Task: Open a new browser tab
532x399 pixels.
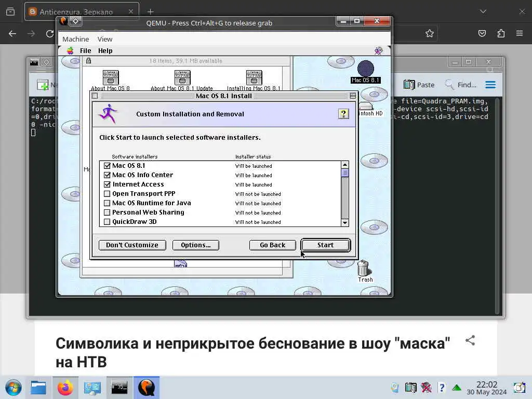Action: tap(151, 11)
